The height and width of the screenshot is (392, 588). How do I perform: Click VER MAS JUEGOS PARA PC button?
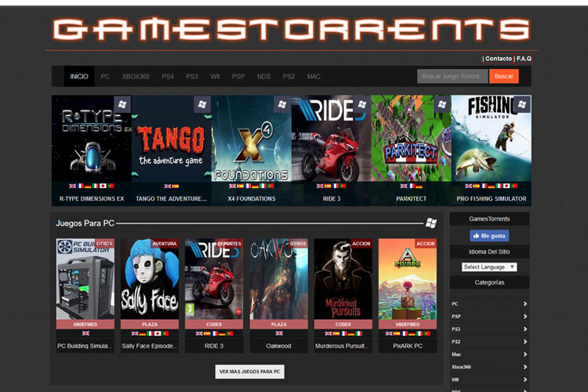[249, 372]
